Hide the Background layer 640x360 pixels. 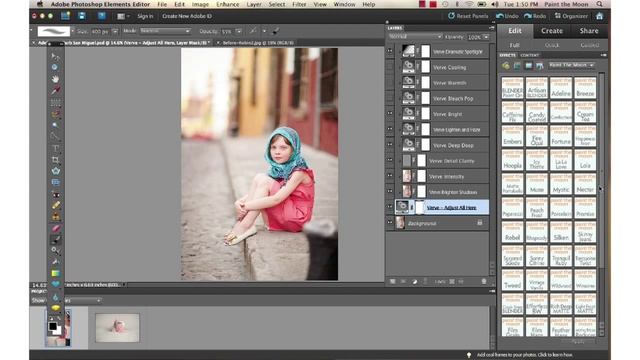coord(390,223)
